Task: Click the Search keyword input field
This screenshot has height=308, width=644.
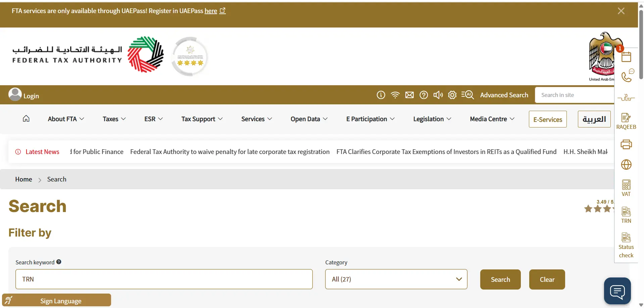Action: tap(164, 279)
